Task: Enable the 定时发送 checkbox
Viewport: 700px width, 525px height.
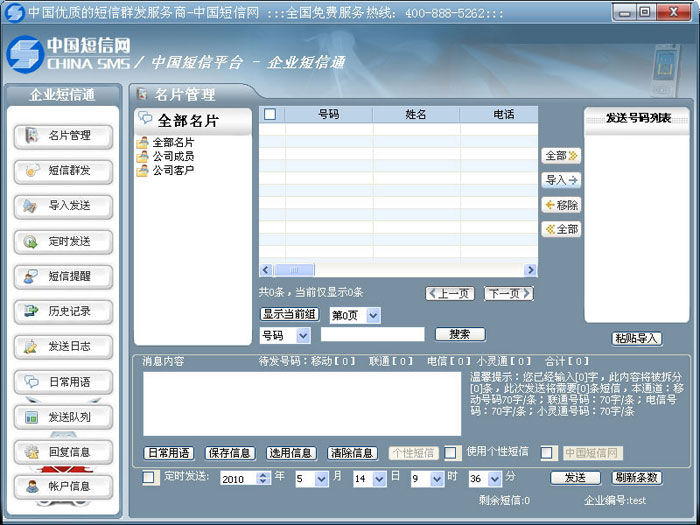Action: [x=149, y=478]
